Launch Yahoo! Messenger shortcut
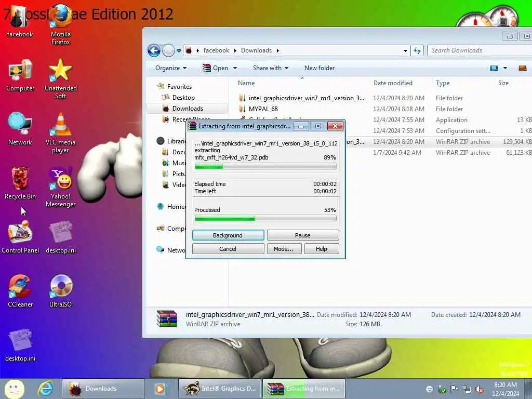The image size is (532, 399). 61,187
